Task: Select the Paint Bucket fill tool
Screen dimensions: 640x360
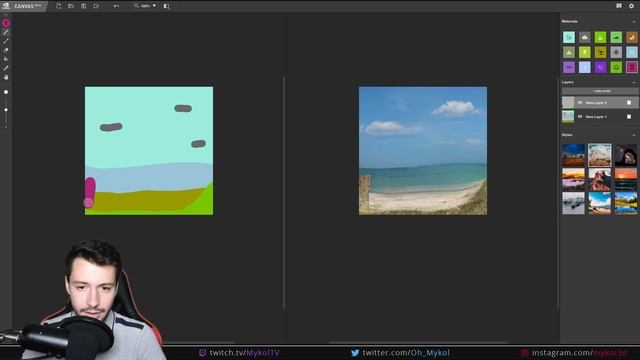Action: click(6, 59)
